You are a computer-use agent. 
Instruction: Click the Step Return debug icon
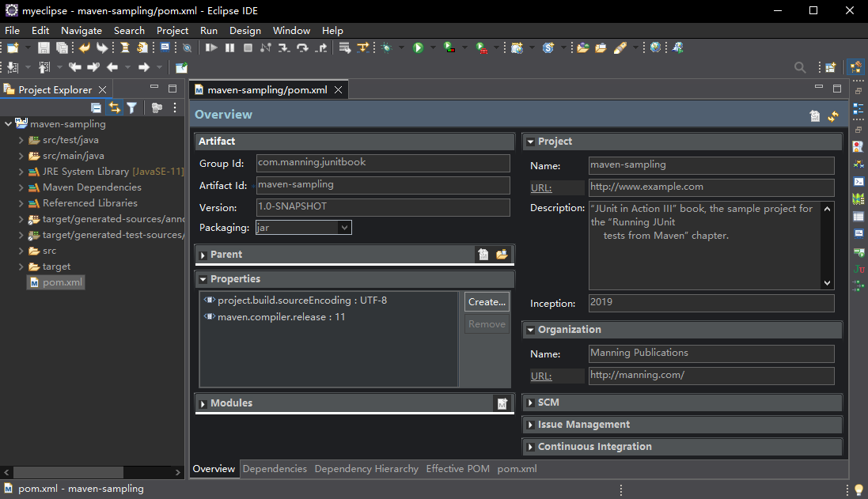click(321, 48)
